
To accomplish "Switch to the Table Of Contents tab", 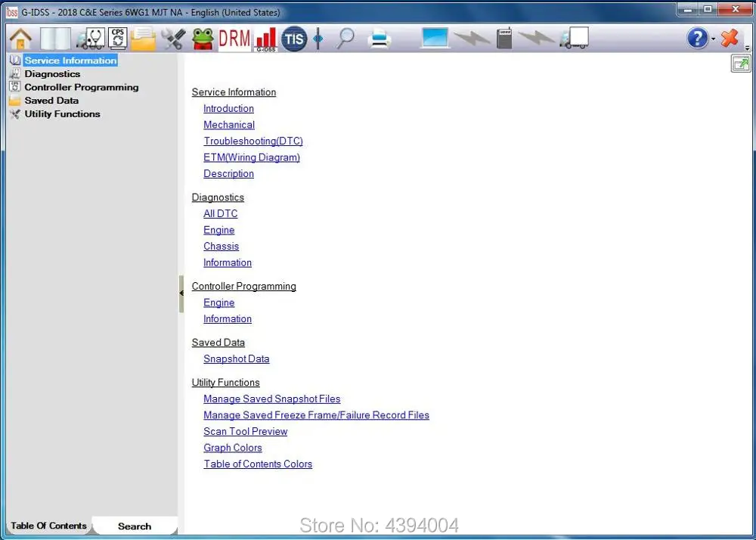I will tap(48, 526).
